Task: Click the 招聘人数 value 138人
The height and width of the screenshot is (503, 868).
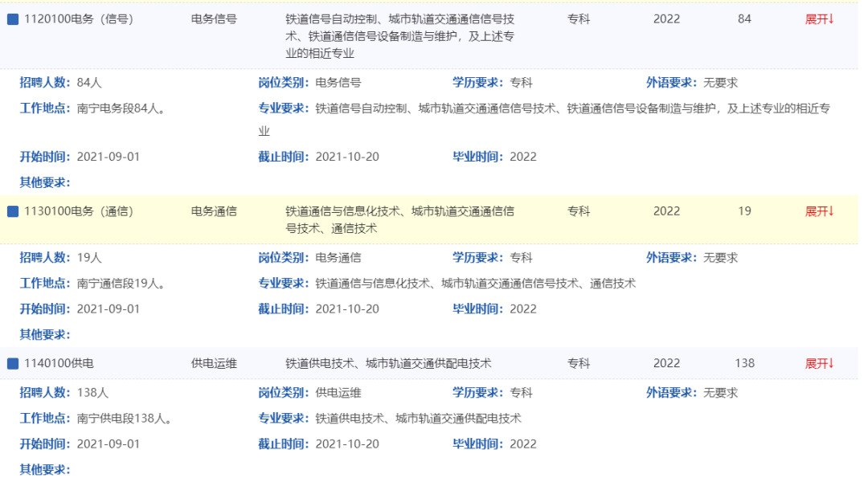Action: coord(92,393)
